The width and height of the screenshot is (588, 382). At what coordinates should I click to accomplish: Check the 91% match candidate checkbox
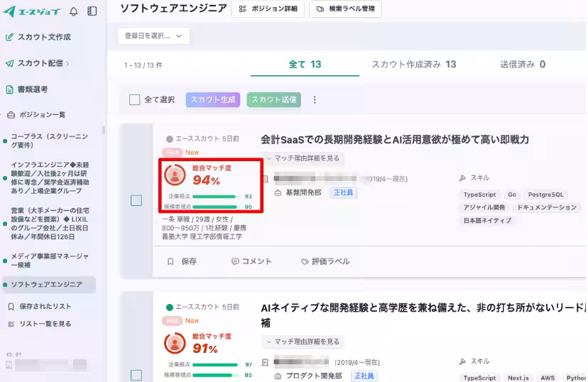coord(136,375)
